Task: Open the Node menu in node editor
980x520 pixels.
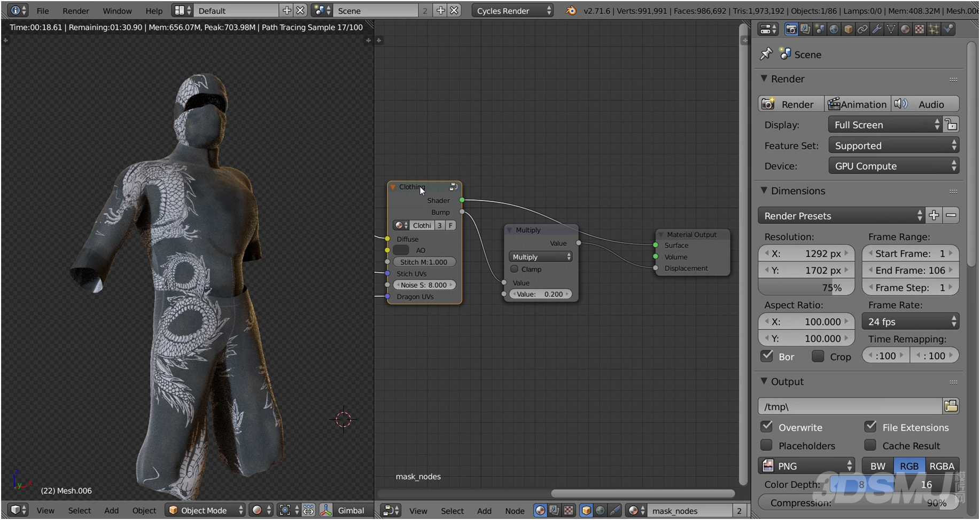Action: (x=515, y=511)
